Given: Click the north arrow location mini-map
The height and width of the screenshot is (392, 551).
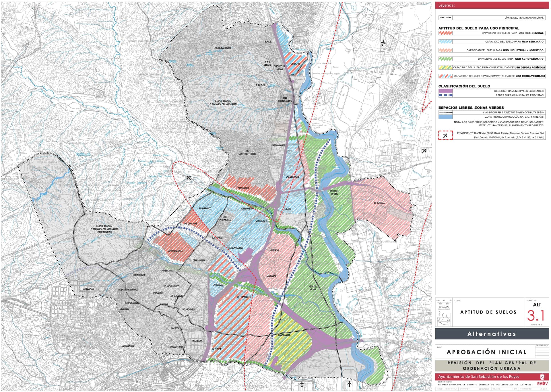Looking at the screenshot, I should (444, 319).
